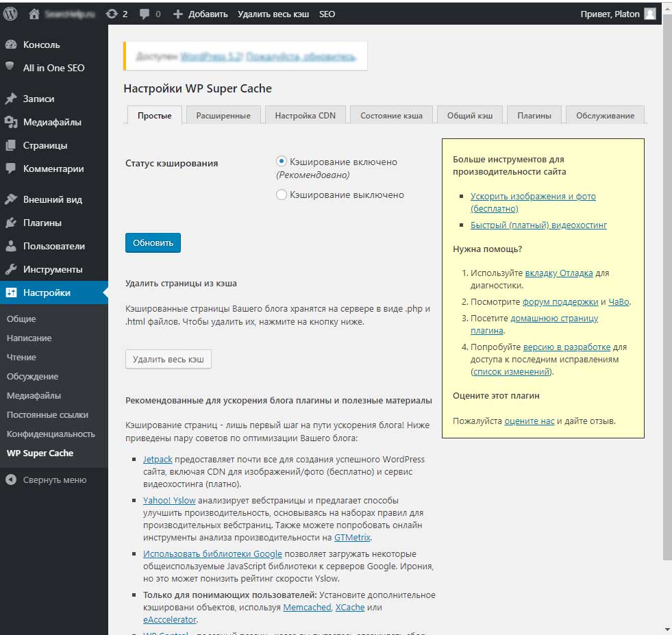Open Использовать библиотеки Google link
This screenshot has height=635, width=672.
[212, 553]
